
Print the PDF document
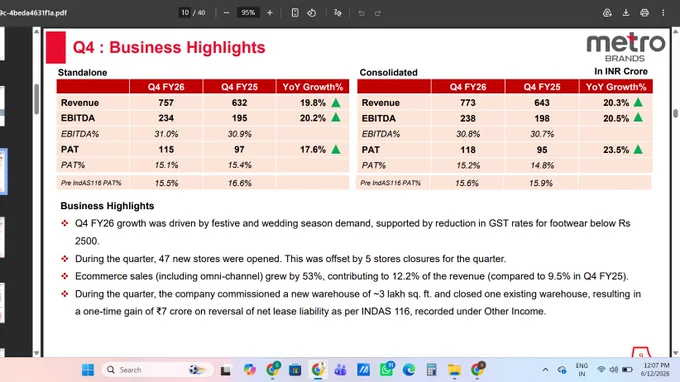[x=644, y=13]
